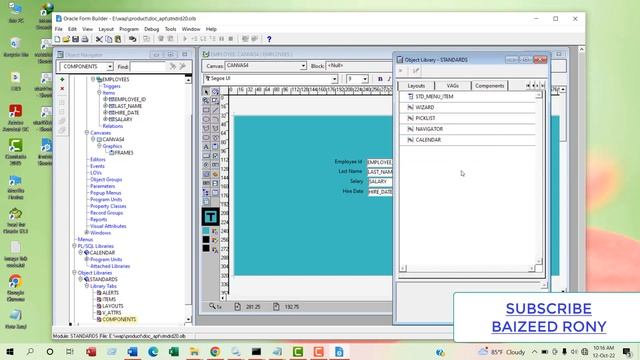Click the Find Next icon beside the Find field
640x360 pixels.
[173, 66]
